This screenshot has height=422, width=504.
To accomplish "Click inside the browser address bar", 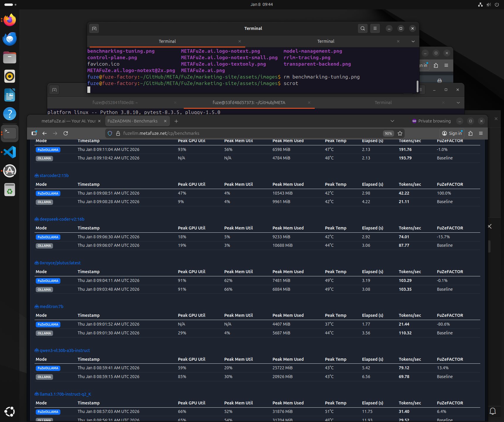I will tap(205, 133).
